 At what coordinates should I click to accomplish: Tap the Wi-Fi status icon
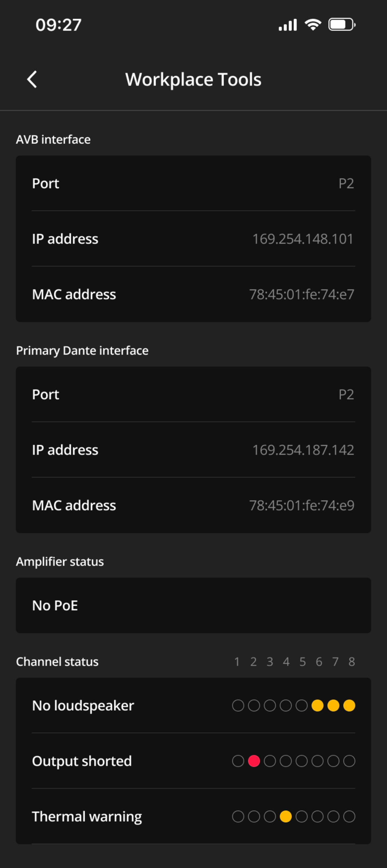coord(313,25)
